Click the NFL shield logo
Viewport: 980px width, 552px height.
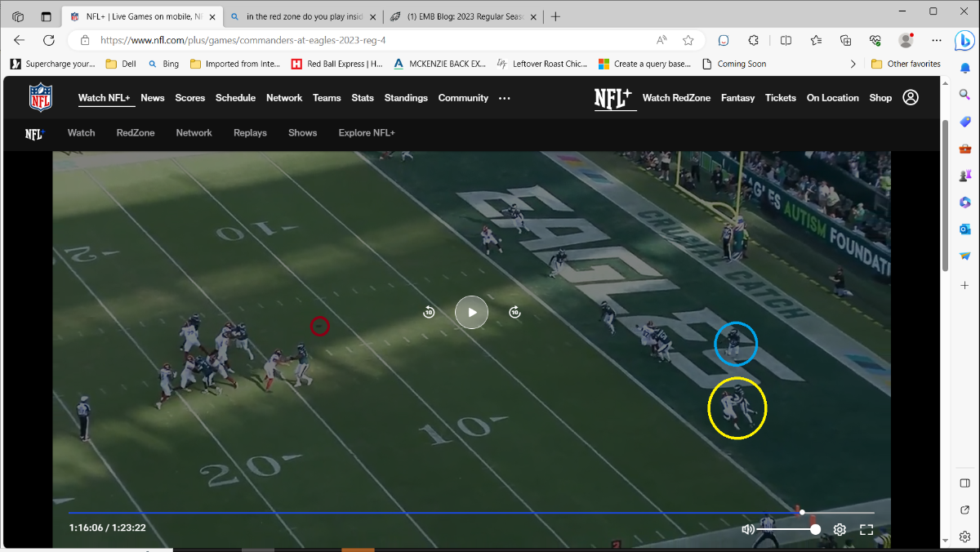(x=41, y=97)
